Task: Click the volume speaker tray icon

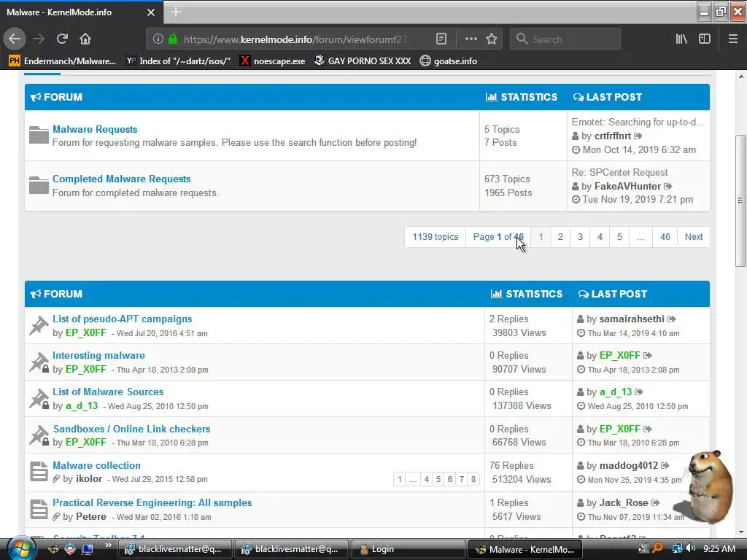Action: pos(690,548)
